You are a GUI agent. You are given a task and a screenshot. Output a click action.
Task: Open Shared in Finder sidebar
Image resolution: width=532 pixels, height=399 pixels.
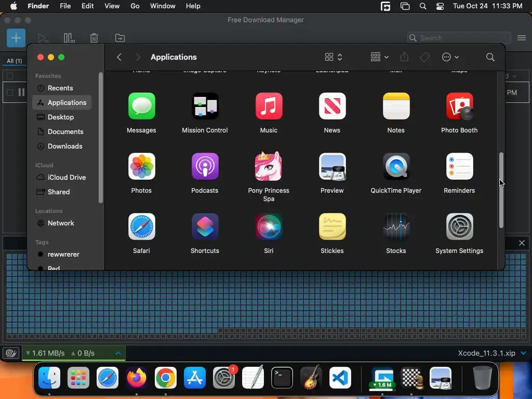click(62, 192)
